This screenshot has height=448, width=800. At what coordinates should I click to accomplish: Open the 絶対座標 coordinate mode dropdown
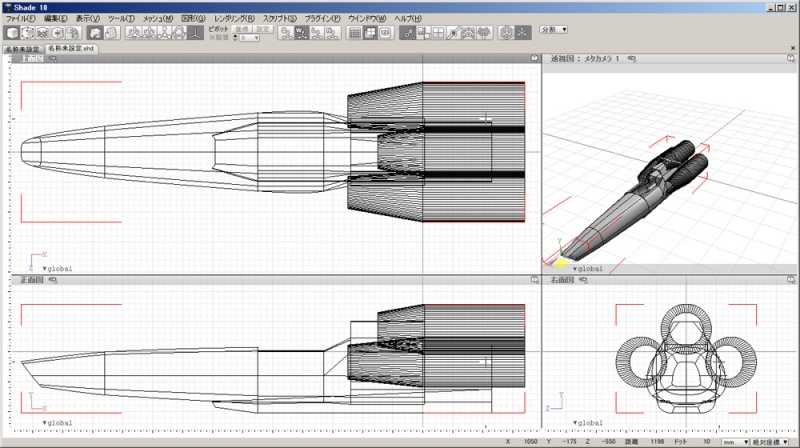pos(770,442)
